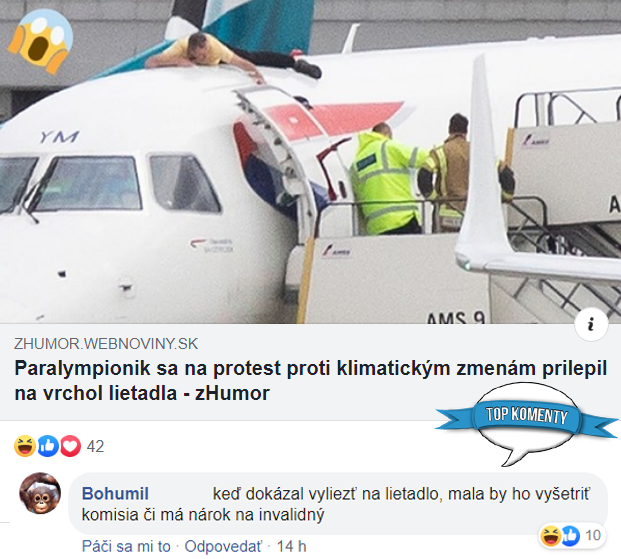View the 42 post reactions count
This screenshot has height=559, width=621.
pyautogui.click(x=95, y=446)
